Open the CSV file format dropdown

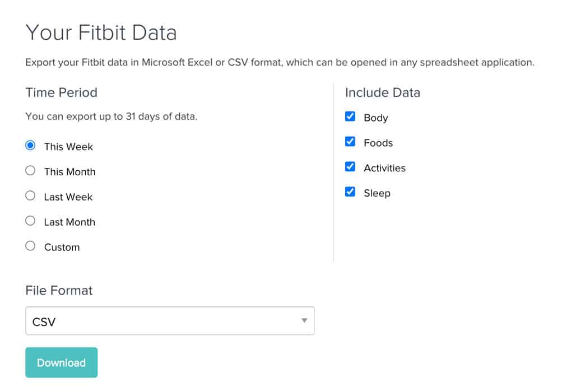coord(169,321)
